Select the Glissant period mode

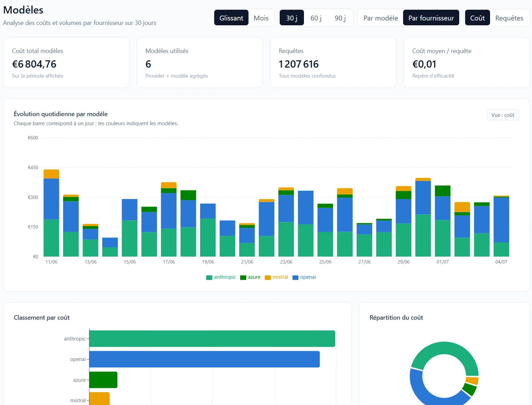(231, 18)
